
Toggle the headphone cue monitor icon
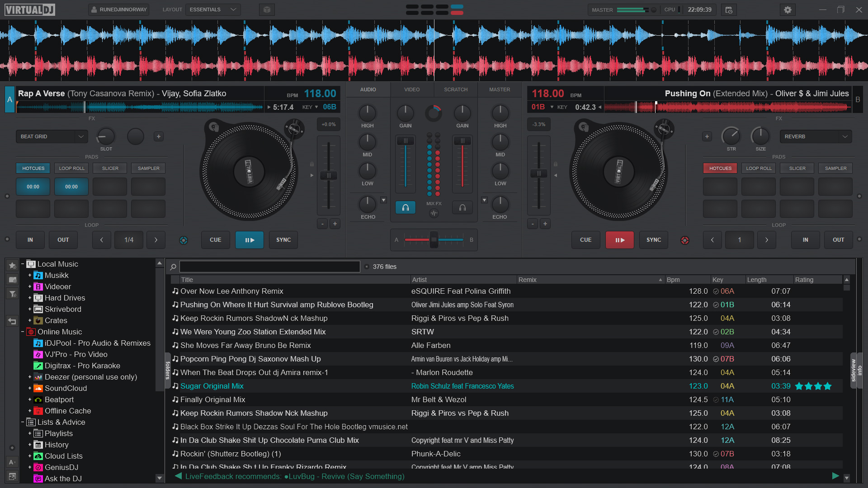coord(406,208)
